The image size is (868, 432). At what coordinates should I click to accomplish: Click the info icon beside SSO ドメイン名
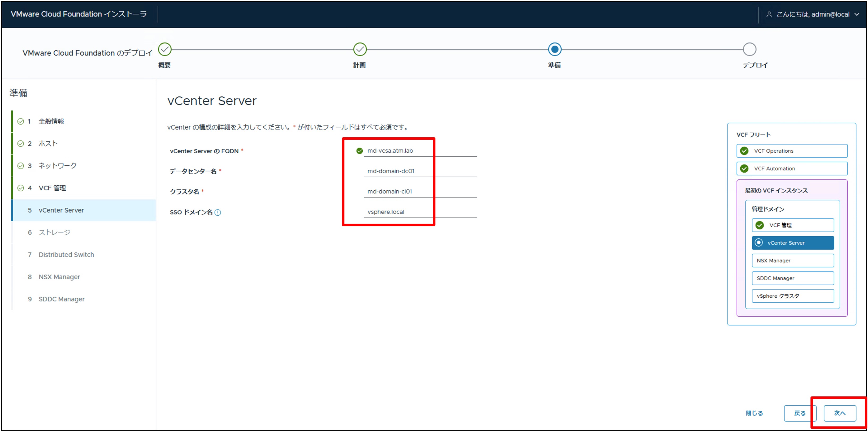coord(218,212)
